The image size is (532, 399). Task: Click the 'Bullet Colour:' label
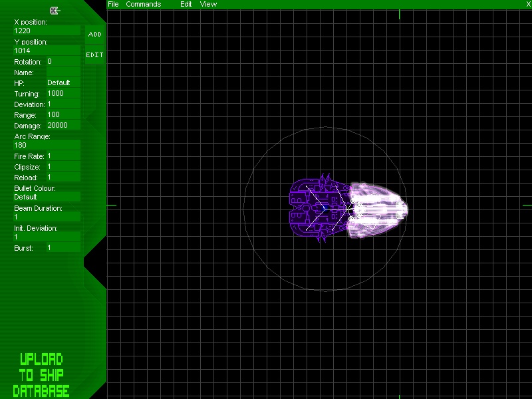click(x=35, y=188)
